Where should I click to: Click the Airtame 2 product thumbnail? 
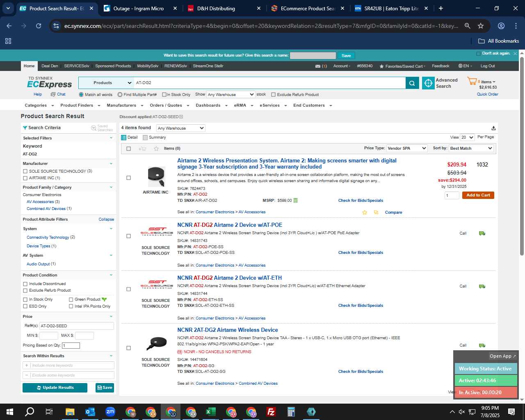(156, 177)
